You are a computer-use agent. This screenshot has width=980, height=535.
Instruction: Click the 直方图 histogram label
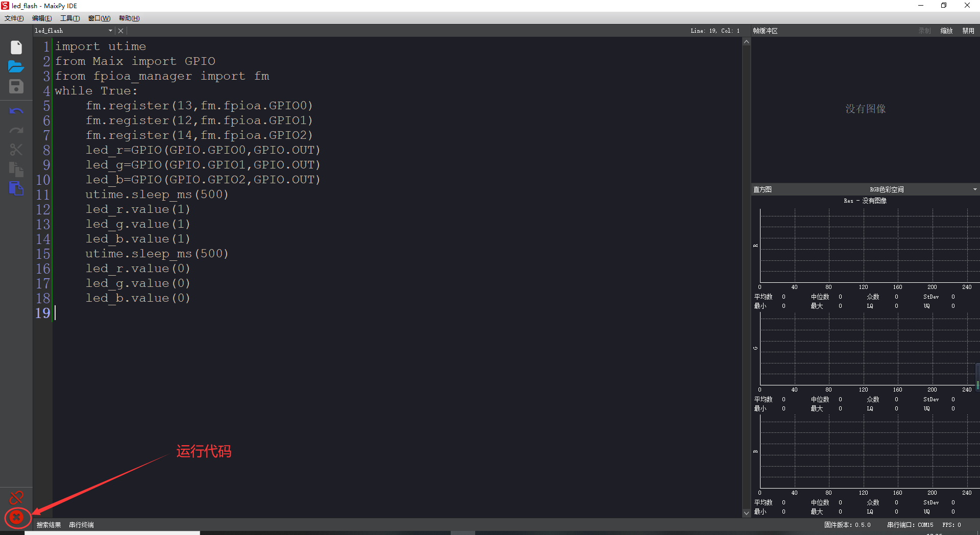pyautogui.click(x=763, y=189)
